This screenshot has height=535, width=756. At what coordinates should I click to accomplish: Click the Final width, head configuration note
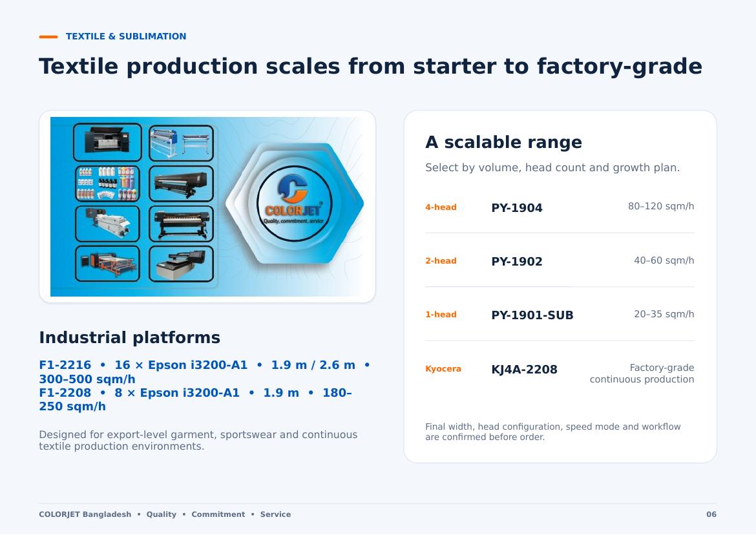(x=553, y=432)
